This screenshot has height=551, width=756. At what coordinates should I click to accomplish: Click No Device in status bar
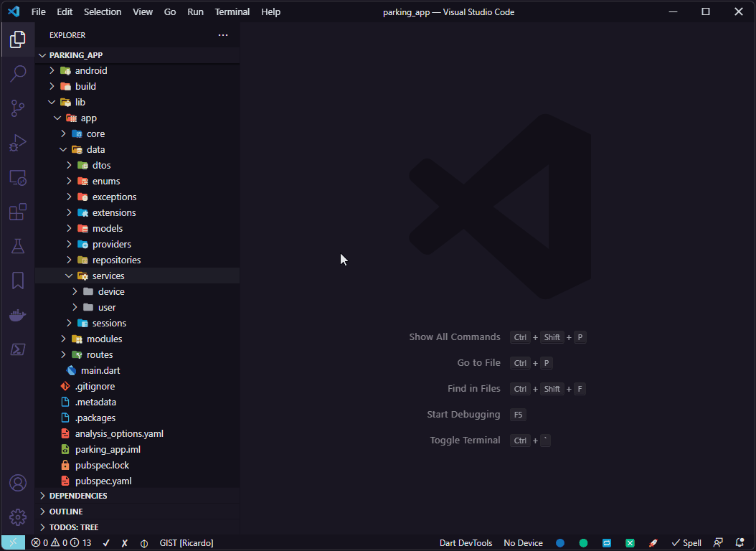pos(523,543)
